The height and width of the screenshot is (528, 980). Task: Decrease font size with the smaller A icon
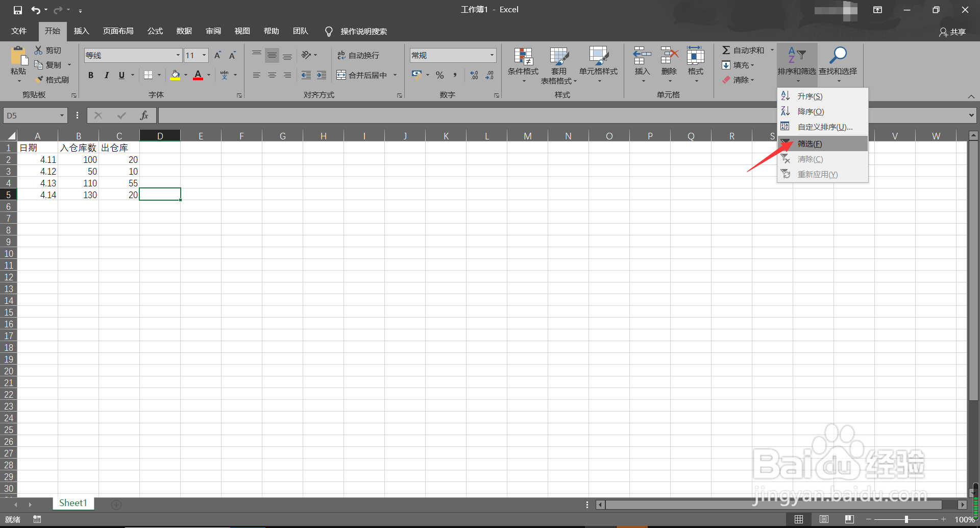(232, 55)
